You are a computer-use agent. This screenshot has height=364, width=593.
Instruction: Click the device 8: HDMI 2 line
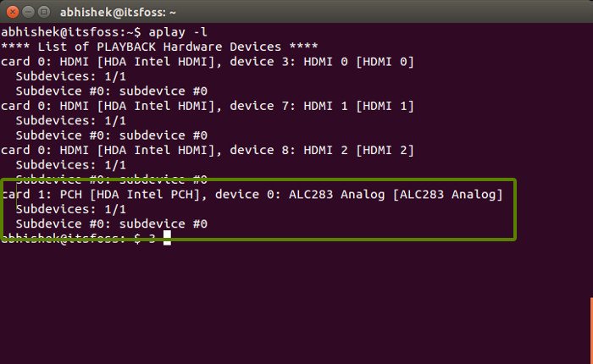click(208, 150)
